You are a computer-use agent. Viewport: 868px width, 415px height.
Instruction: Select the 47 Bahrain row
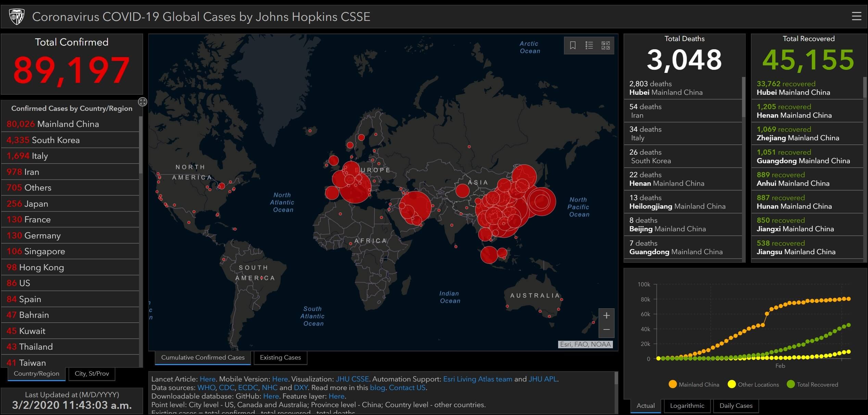[70, 315]
